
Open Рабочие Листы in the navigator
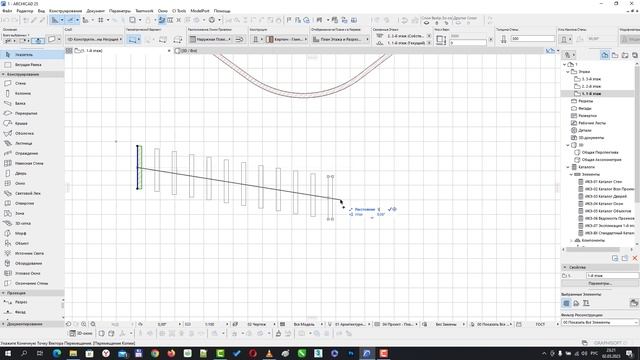(592, 123)
